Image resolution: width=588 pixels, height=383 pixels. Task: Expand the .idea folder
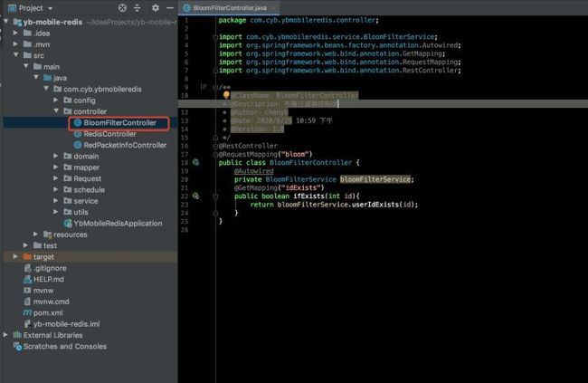point(15,33)
